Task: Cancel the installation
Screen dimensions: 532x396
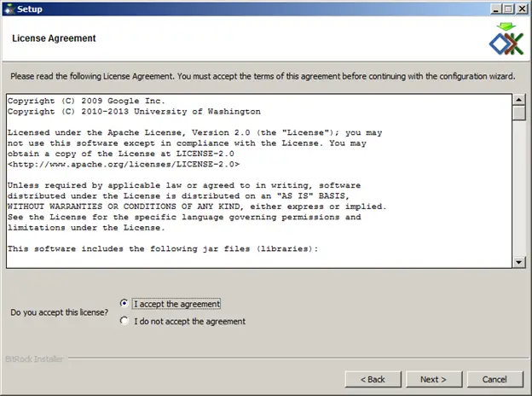Action: tap(494, 380)
